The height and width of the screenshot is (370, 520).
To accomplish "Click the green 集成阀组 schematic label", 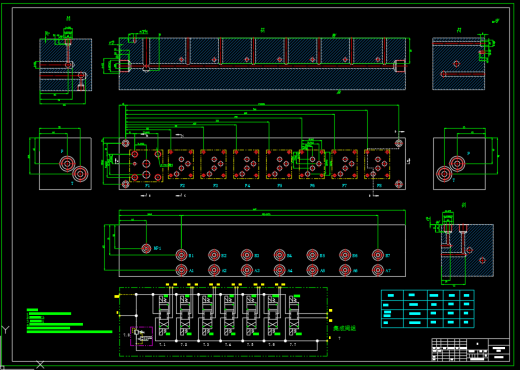I will coord(345,328).
